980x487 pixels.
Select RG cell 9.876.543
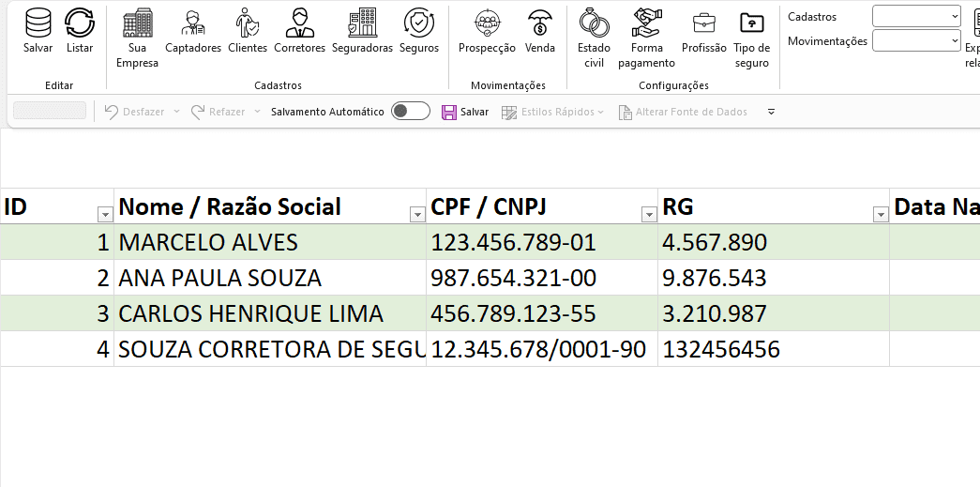[774, 278]
